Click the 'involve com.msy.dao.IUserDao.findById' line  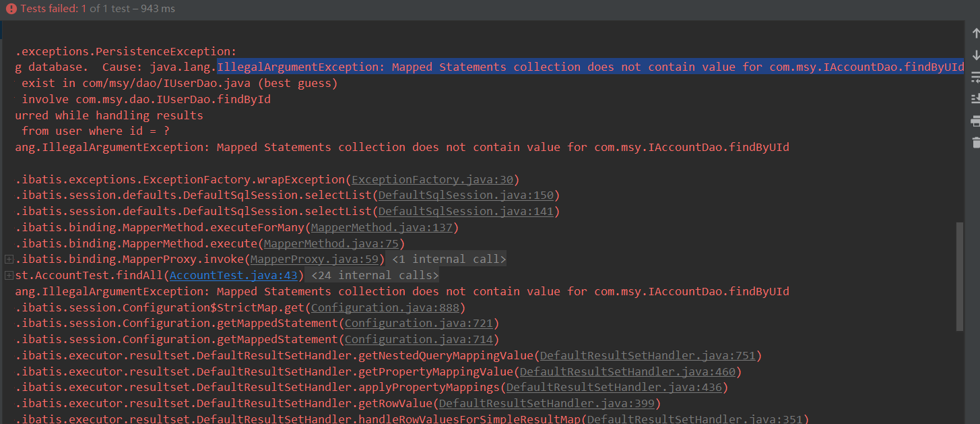(x=146, y=99)
